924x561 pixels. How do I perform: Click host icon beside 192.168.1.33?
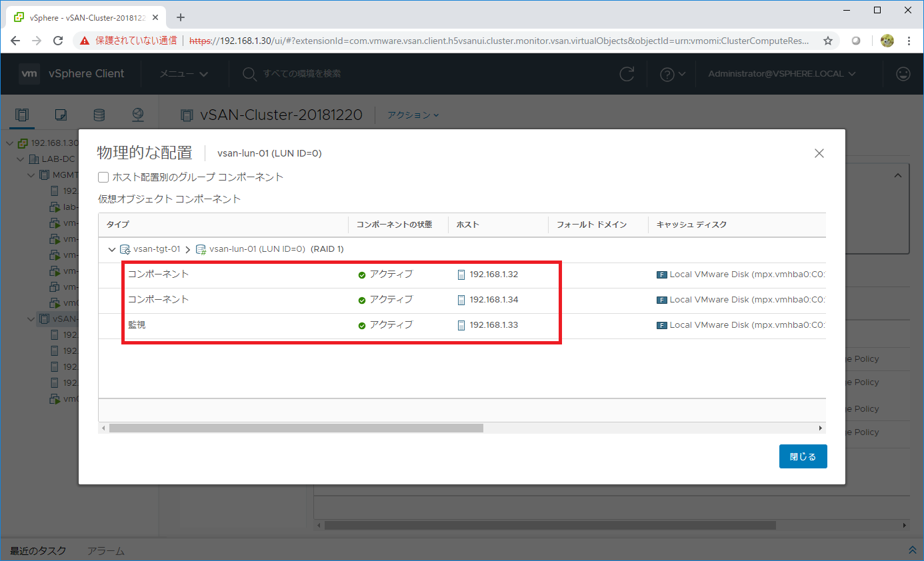(461, 325)
